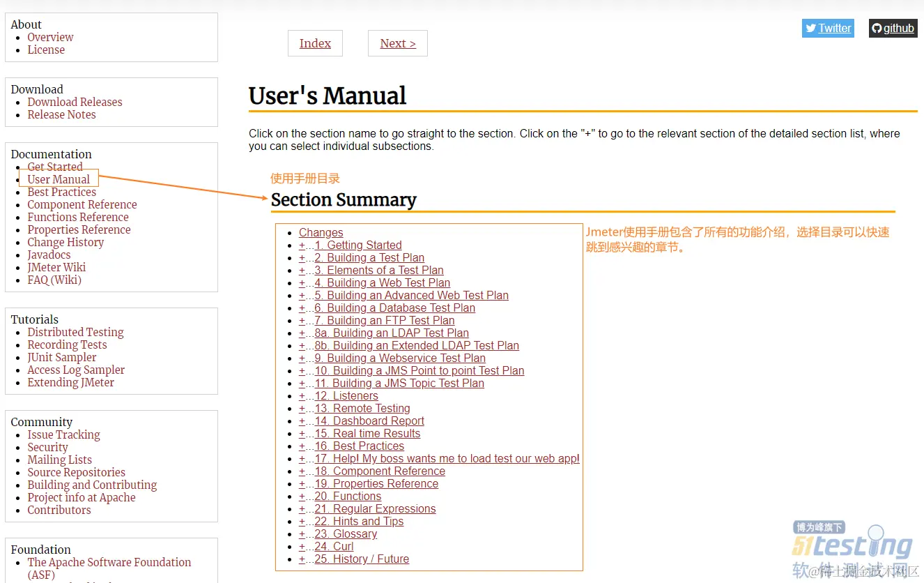The width and height of the screenshot is (924, 583).
Task: Open the Twitter button
Action: (x=828, y=28)
